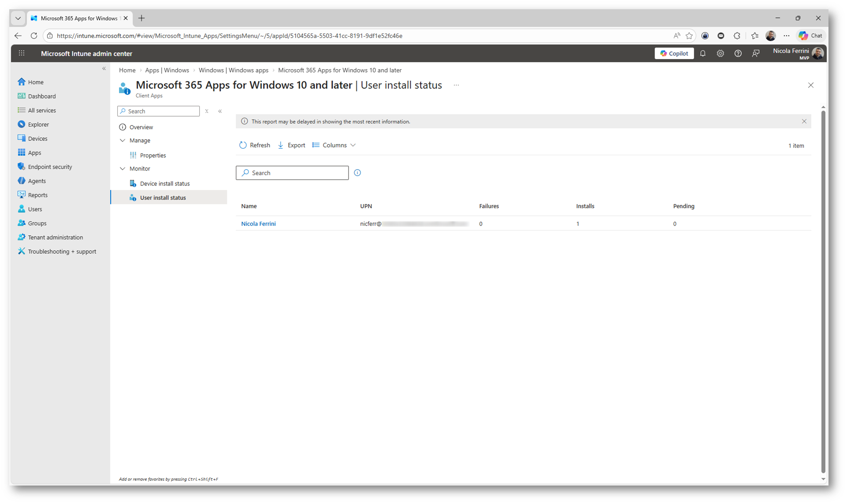Image resolution: width=847 pixels, height=504 pixels.
Task: Open the feedback icon in header
Action: 756,53
